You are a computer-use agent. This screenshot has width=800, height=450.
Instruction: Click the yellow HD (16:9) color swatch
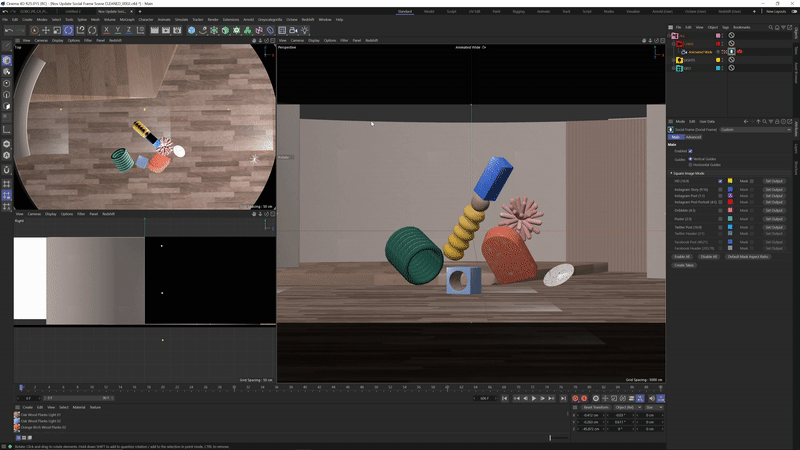point(730,181)
